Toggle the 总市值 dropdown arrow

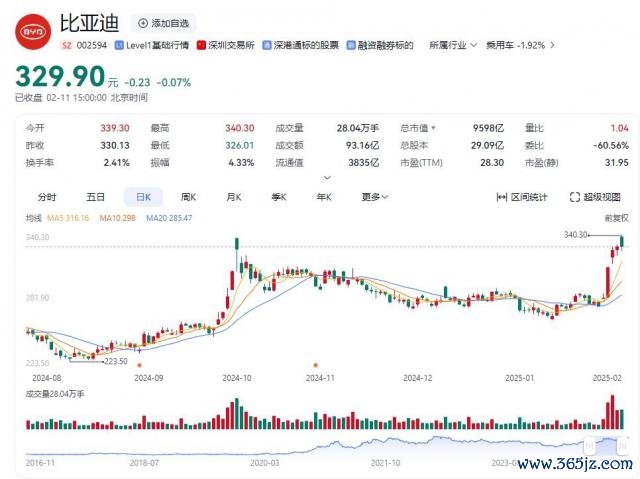[x=433, y=128]
